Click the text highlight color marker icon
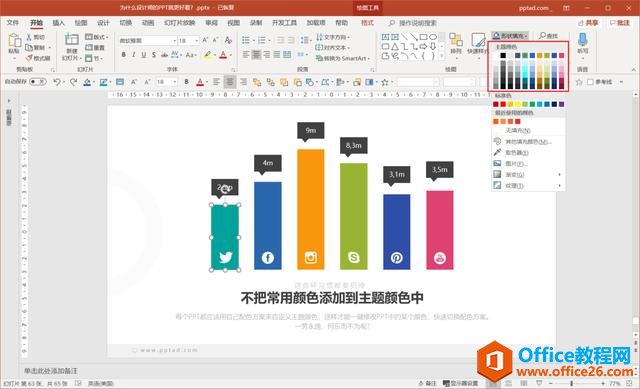The width and height of the screenshot is (640, 389). pos(208,55)
